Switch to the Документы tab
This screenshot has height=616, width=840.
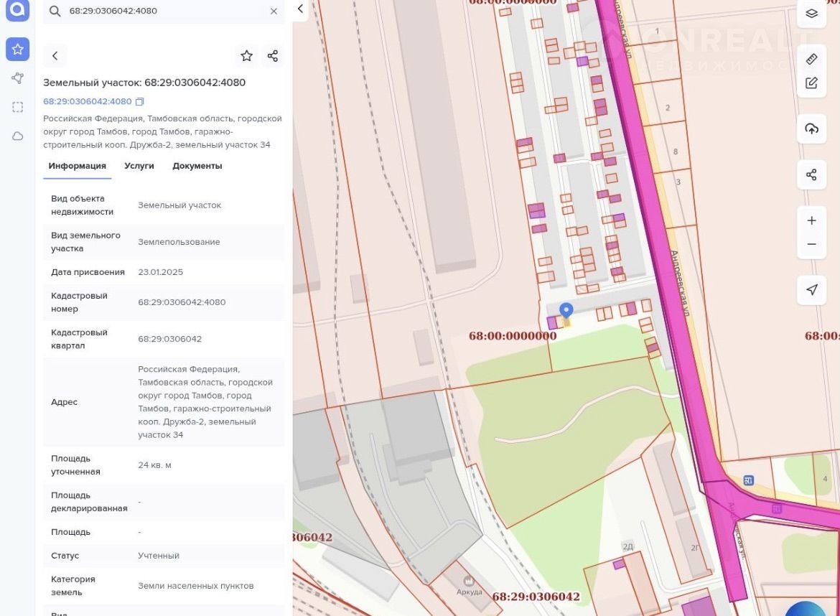point(197,166)
